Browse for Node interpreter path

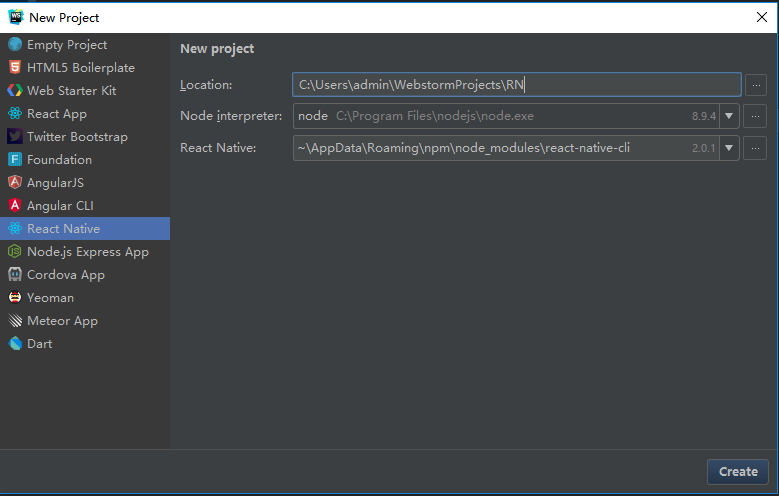coord(755,116)
